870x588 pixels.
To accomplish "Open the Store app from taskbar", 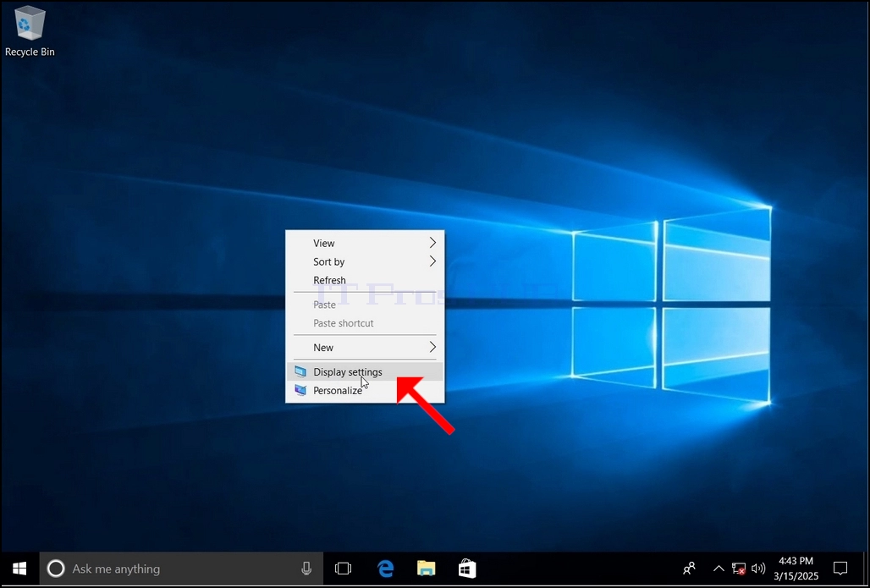I will tap(466, 569).
